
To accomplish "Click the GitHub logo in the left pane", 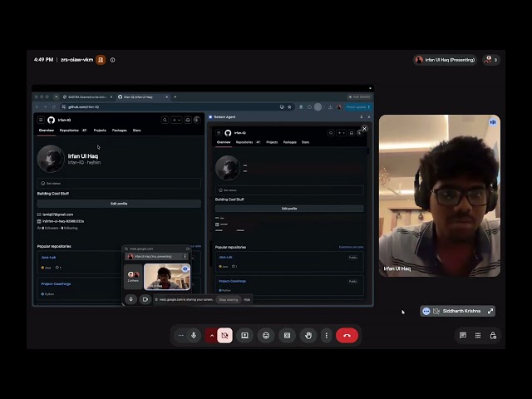I will pos(52,120).
